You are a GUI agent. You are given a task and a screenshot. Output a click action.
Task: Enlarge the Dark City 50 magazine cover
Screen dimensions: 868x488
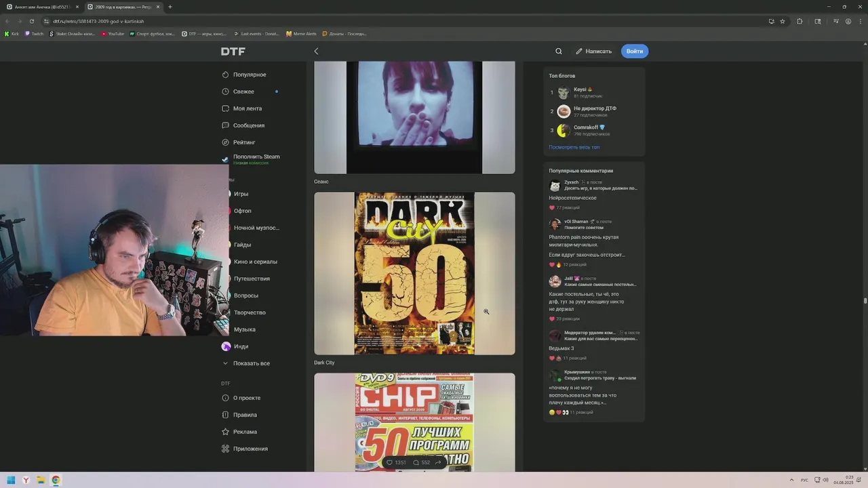[414, 273]
